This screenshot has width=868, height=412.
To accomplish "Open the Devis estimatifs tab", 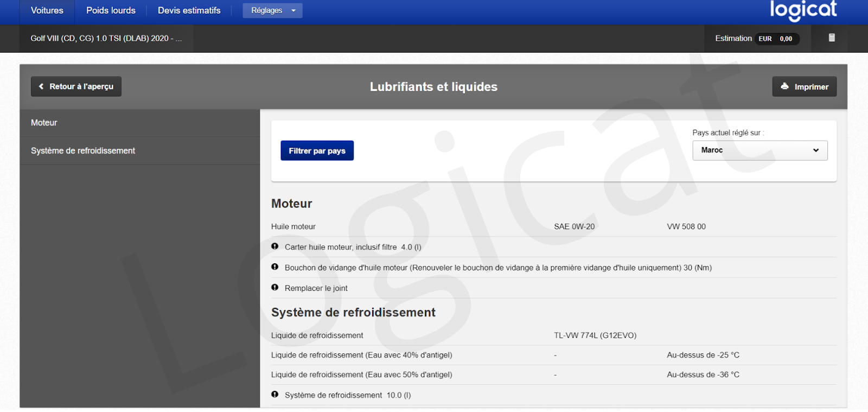I will coord(189,10).
